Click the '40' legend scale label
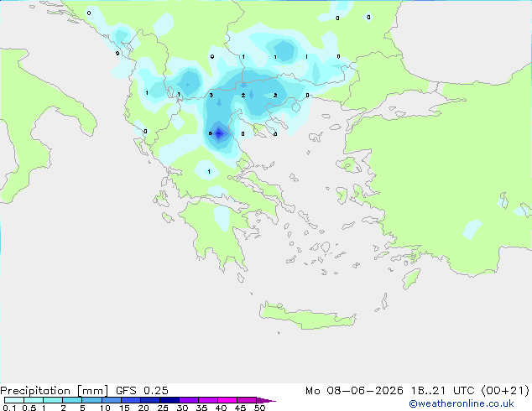Image resolution: width=532 pixels, height=411 pixels. 221,408
